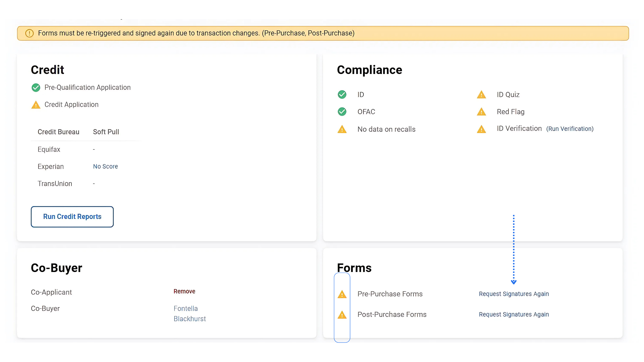The height and width of the screenshot is (362, 644).
Task: Click warning icon for No data on recalls
Action: click(342, 129)
